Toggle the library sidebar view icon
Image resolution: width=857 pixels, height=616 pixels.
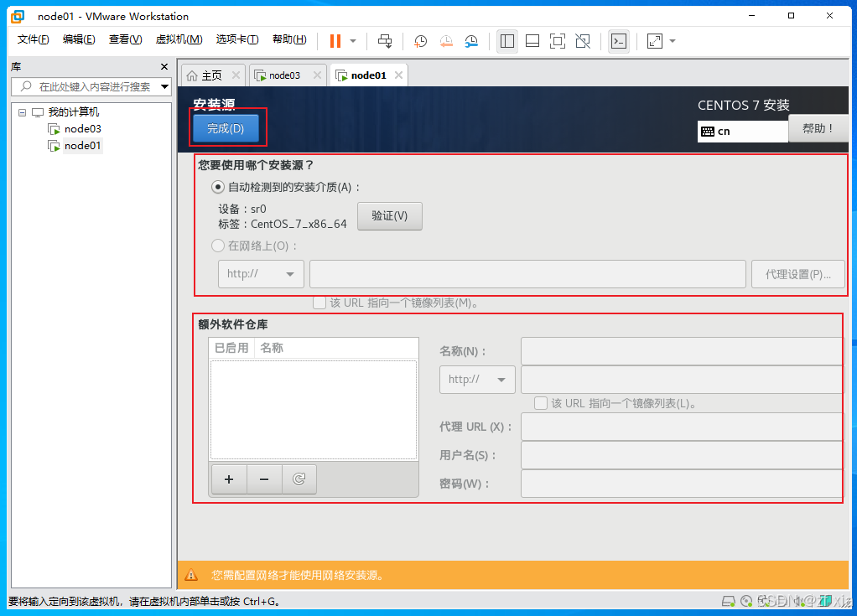click(x=507, y=41)
